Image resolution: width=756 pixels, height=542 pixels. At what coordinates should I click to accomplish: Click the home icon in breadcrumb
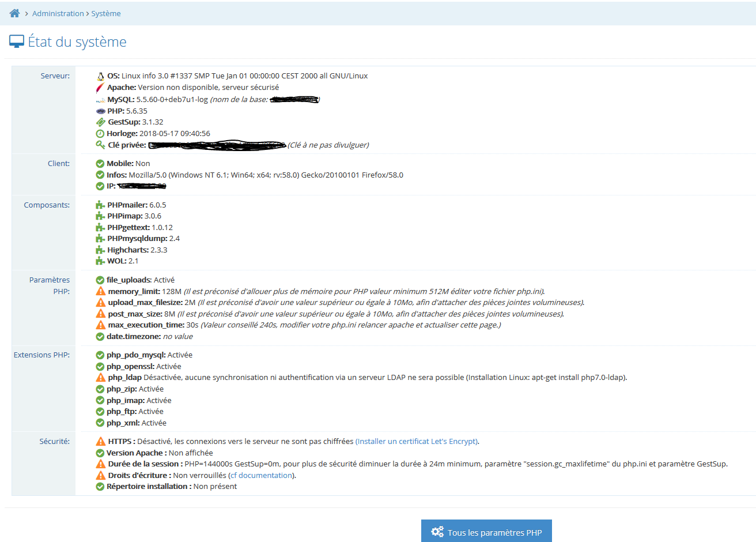tap(15, 13)
